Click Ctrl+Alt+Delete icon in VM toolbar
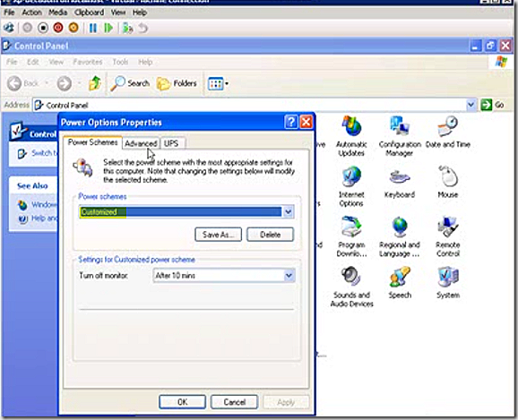The height and width of the screenshot is (420, 518). [x=9, y=28]
